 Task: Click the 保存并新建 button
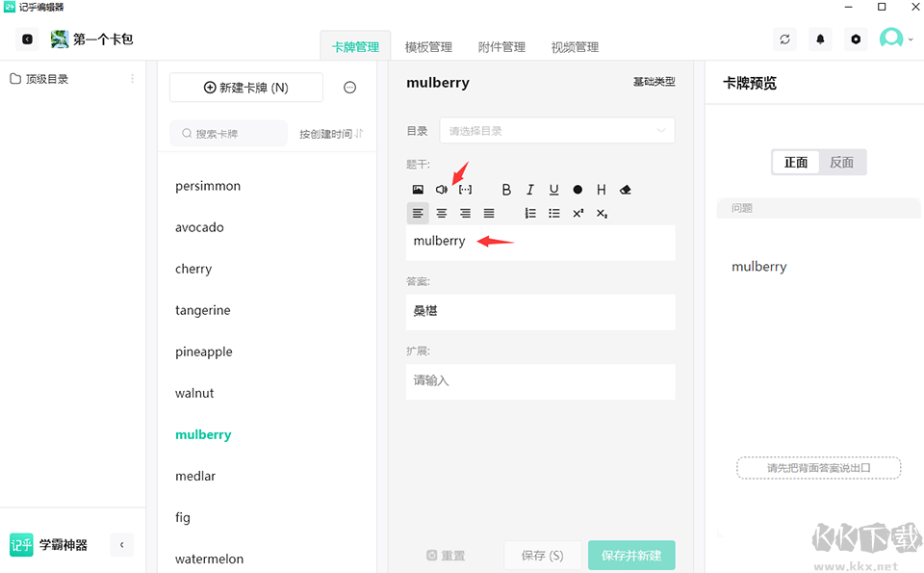pos(631,556)
